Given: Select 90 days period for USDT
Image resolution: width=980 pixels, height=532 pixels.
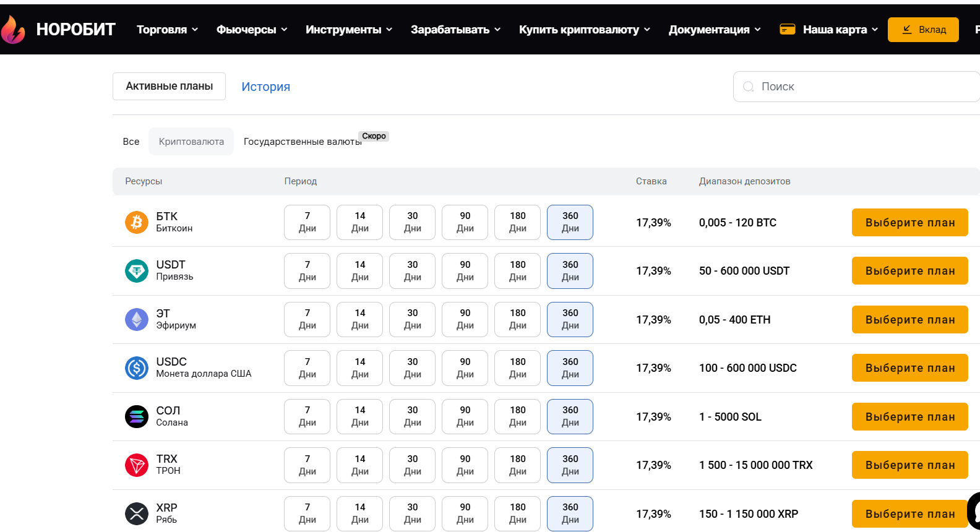Looking at the screenshot, I should pyautogui.click(x=465, y=271).
